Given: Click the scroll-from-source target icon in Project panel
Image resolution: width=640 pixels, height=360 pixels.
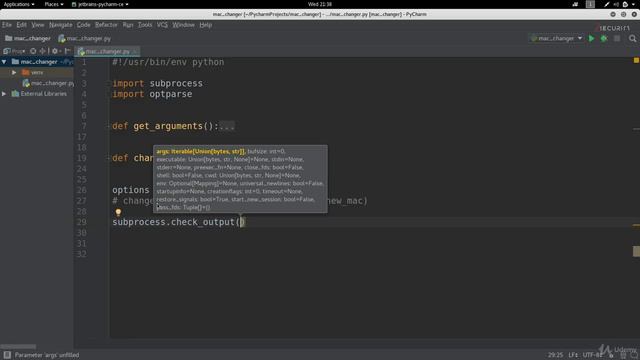Looking at the screenshot, I should (33, 51).
